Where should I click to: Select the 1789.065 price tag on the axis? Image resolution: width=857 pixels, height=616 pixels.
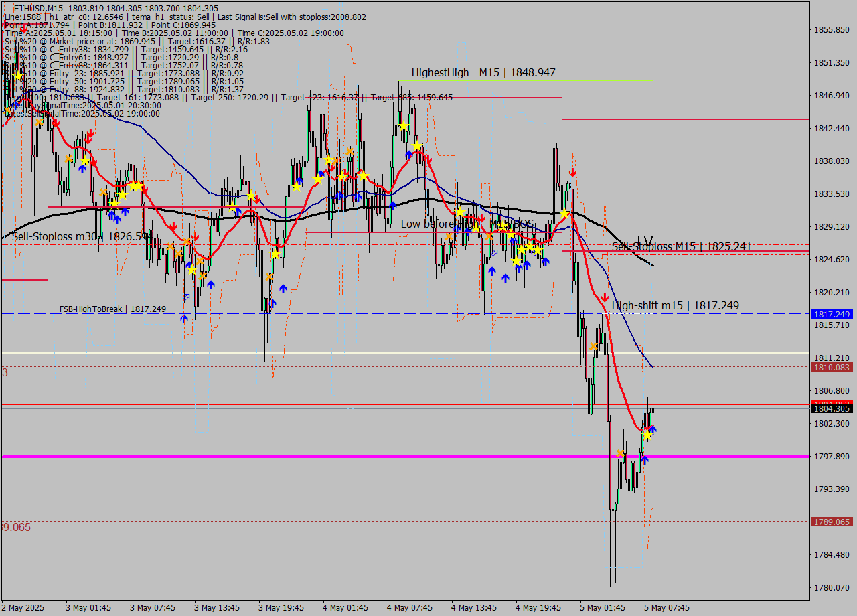830,522
